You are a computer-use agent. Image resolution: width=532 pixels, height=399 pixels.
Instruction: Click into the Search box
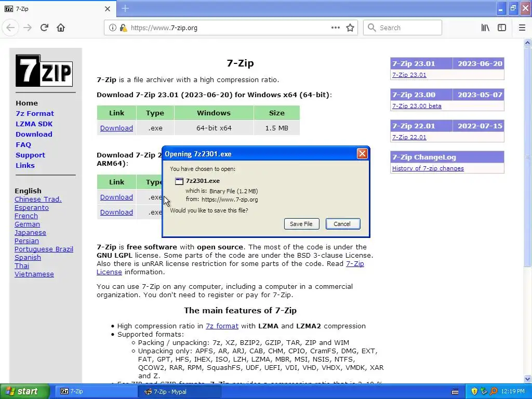pyautogui.click(x=403, y=28)
